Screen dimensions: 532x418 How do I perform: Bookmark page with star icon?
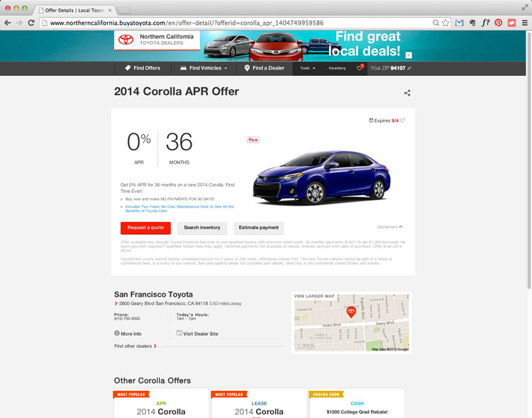point(445,23)
